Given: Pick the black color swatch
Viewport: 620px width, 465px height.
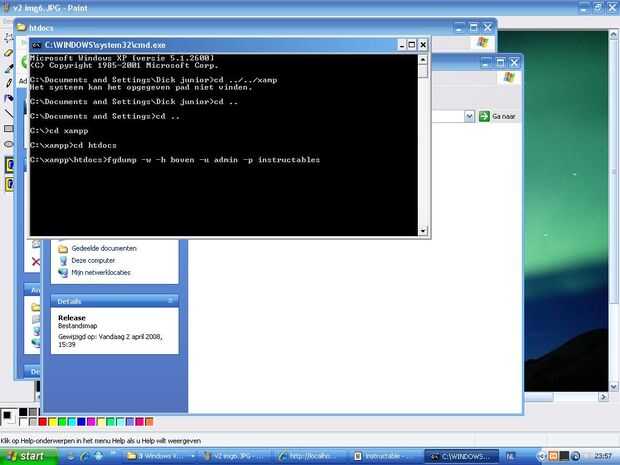Looking at the screenshot, I should pyautogui.click(x=23, y=412).
